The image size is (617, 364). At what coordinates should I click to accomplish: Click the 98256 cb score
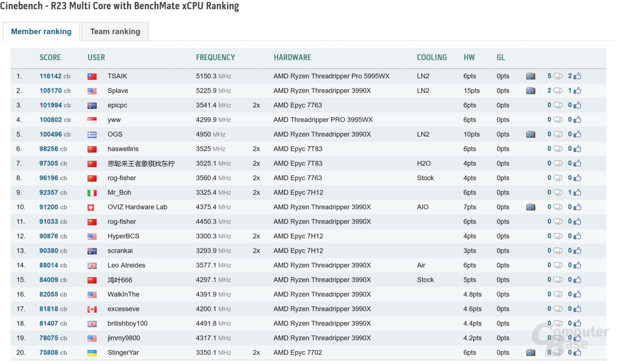[x=53, y=149]
